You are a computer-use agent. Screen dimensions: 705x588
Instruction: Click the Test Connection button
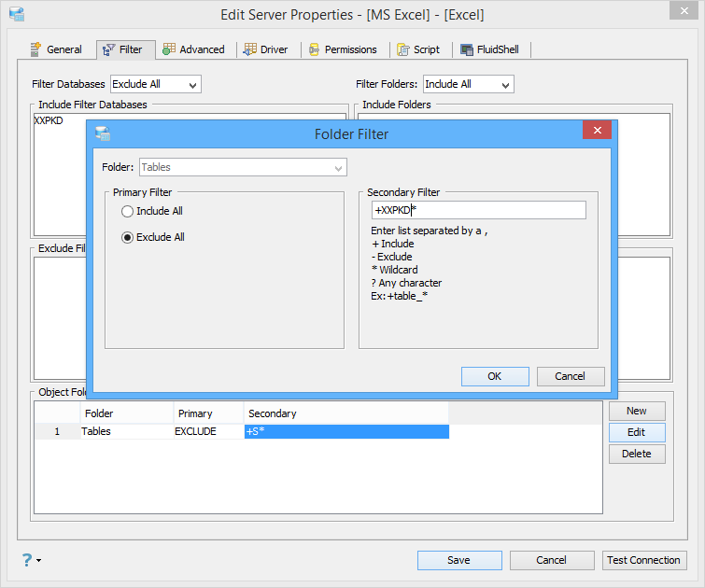(x=644, y=560)
